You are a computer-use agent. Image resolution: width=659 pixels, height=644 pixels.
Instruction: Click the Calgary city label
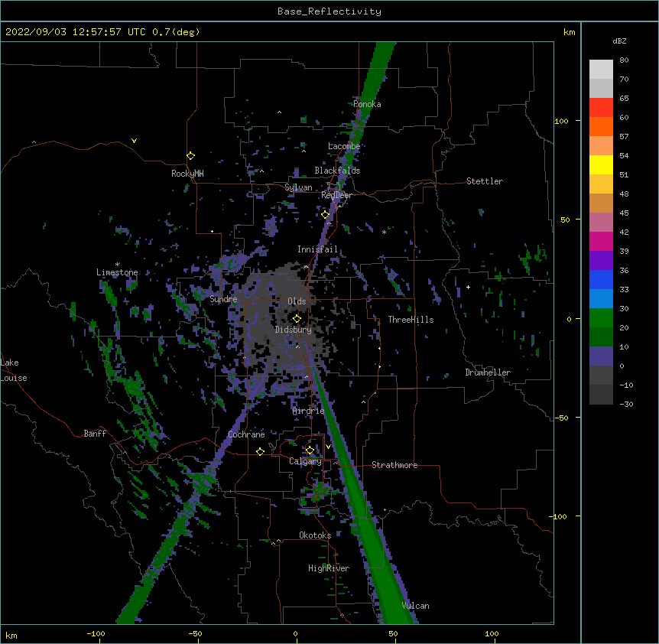tap(305, 461)
